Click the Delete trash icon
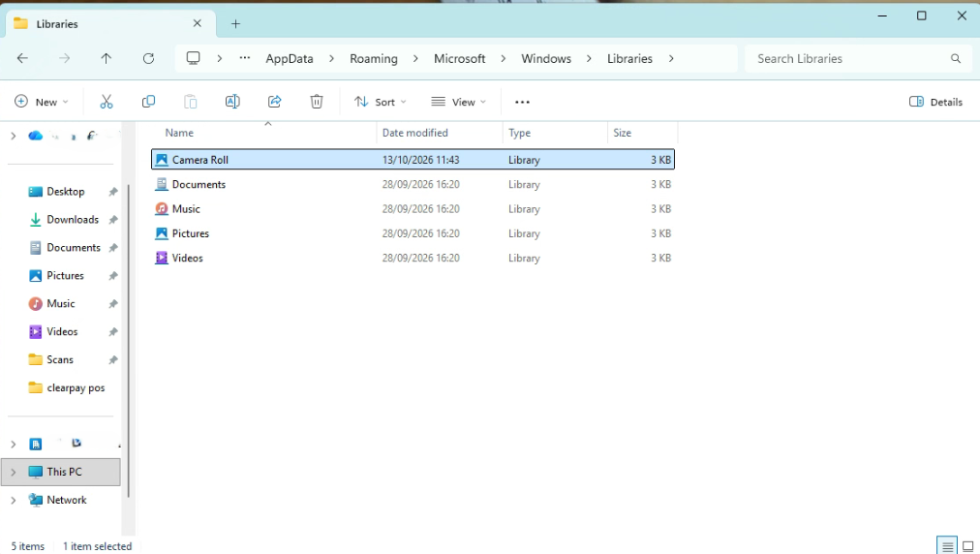The height and width of the screenshot is (554, 980). coord(317,102)
